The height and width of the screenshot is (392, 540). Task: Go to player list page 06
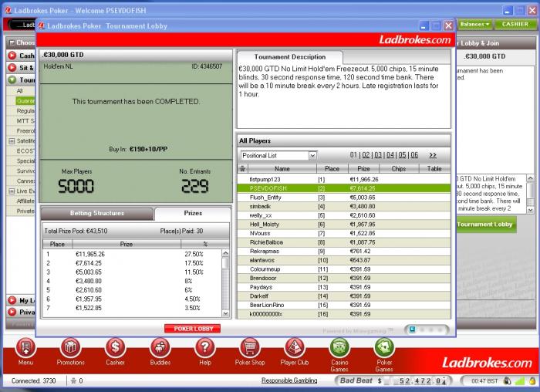[414, 155]
